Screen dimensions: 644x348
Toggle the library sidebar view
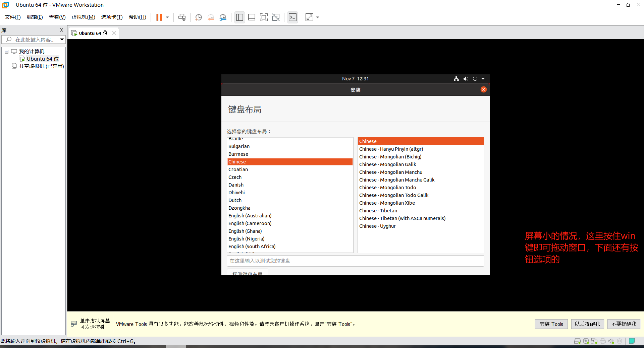(x=239, y=17)
